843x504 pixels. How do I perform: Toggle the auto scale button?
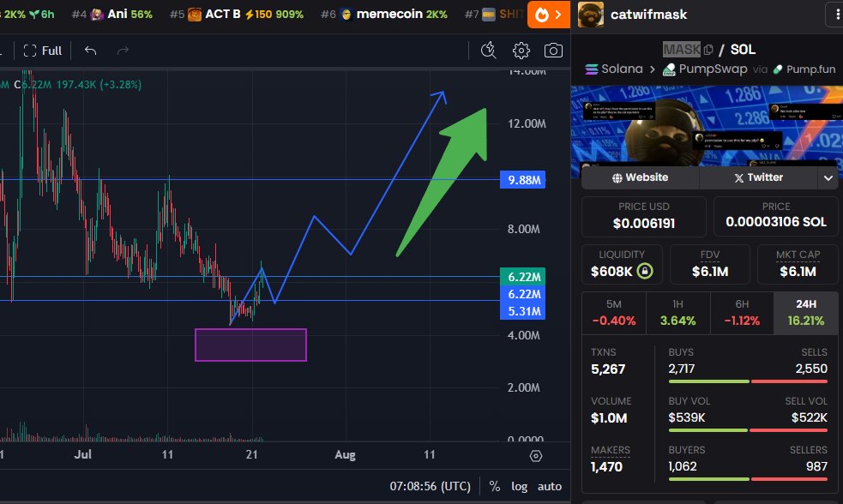tap(550, 486)
